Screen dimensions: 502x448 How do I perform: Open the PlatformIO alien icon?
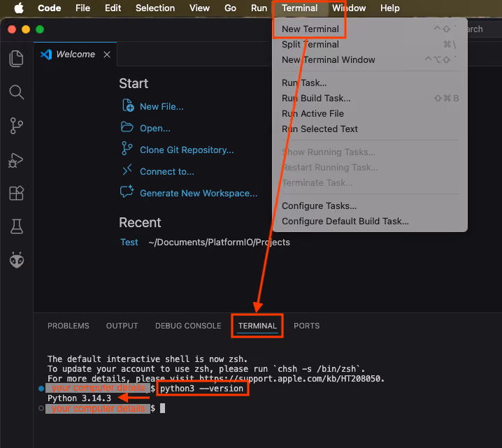point(17,260)
